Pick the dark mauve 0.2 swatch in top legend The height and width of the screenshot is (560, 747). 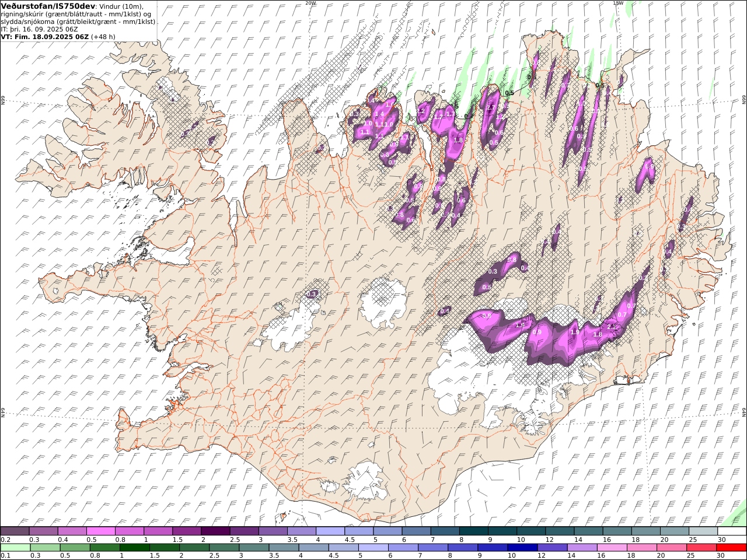pyautogui.click(x=15, y=531)
